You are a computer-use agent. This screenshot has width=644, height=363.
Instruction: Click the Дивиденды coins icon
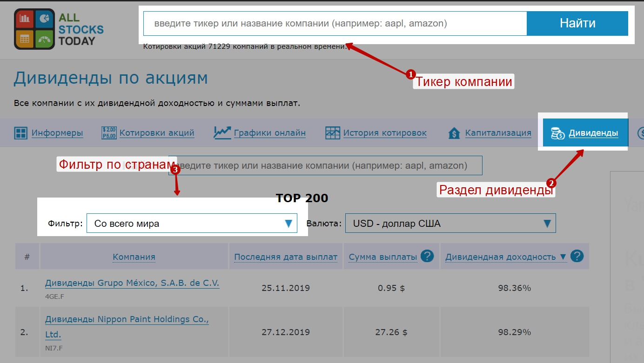(x=558, y=133)
